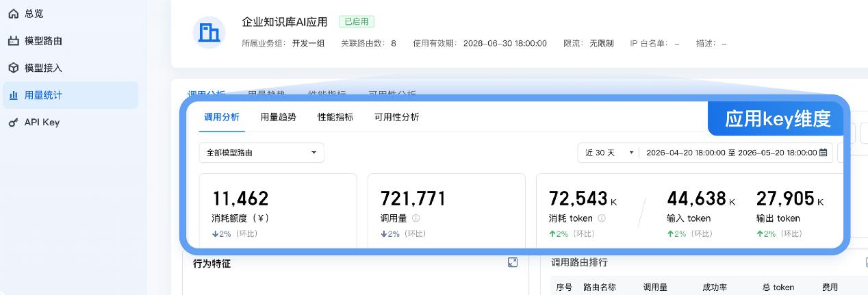The image size is (868, 295).
Task: Click the blue building application icon
Action: click(x=209, y=32)
